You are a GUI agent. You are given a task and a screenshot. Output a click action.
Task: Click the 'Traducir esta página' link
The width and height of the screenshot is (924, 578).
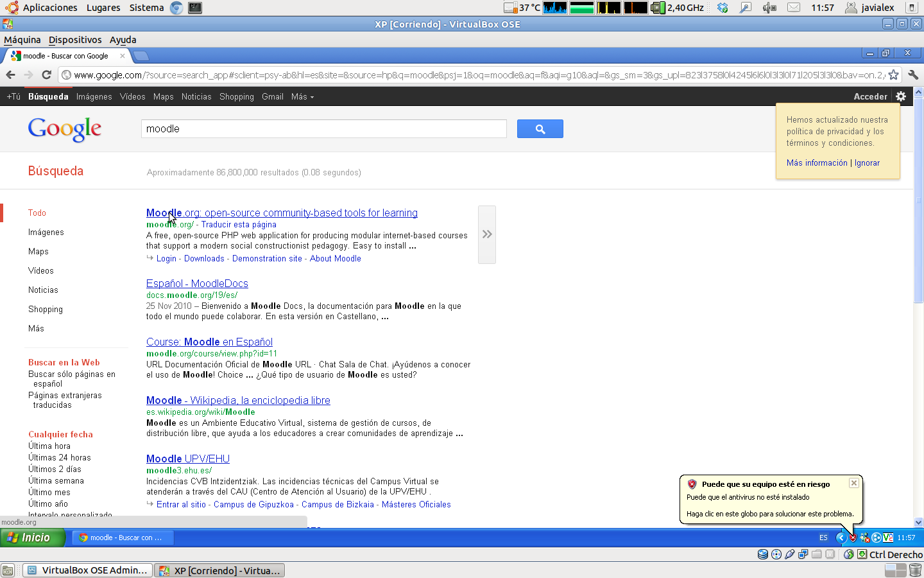click(239, 225)
